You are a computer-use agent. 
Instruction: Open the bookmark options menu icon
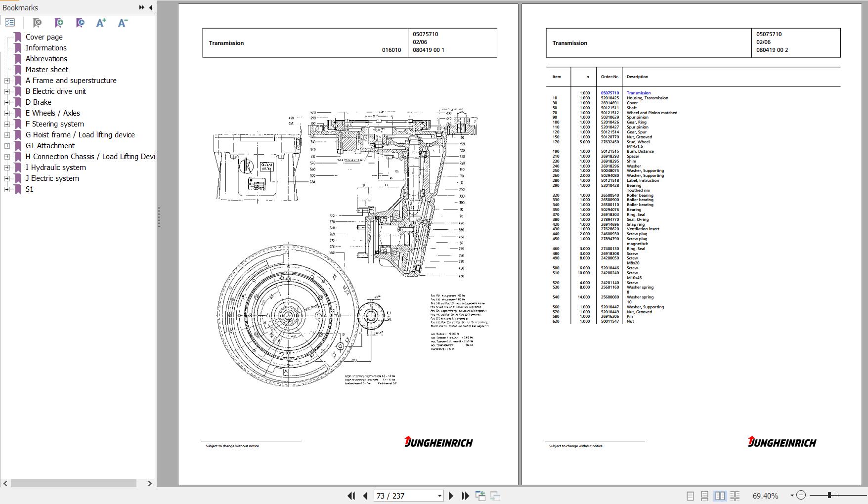click(x=10, y=23)
